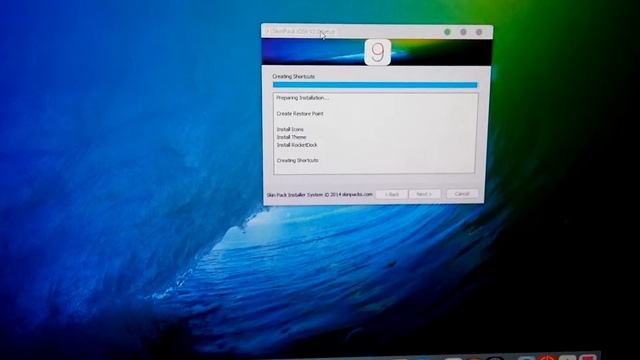Click the iOS 9 logo in the banner

click(378, 52)
